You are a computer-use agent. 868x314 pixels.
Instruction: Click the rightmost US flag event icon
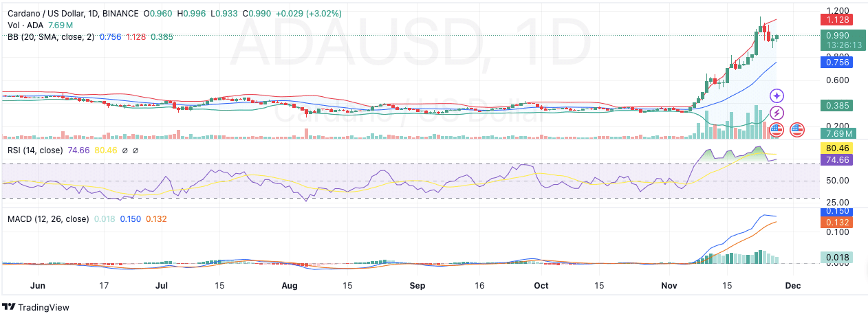click(797, 128)
